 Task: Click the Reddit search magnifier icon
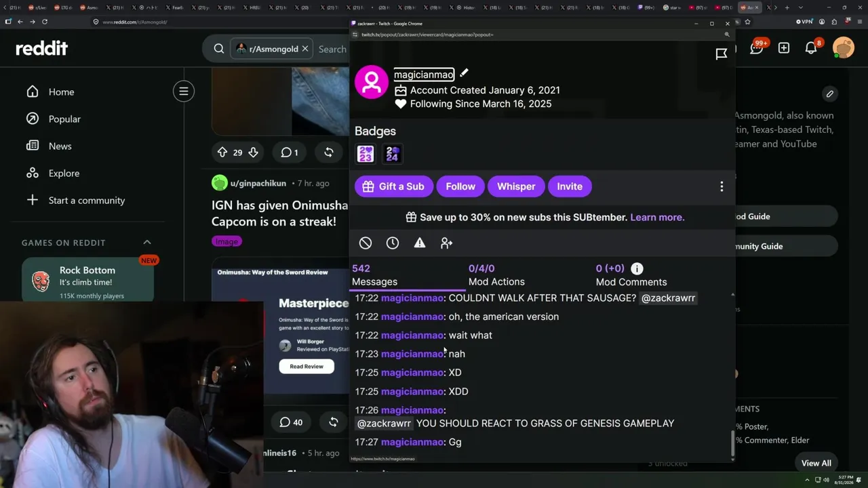point(219,49)
